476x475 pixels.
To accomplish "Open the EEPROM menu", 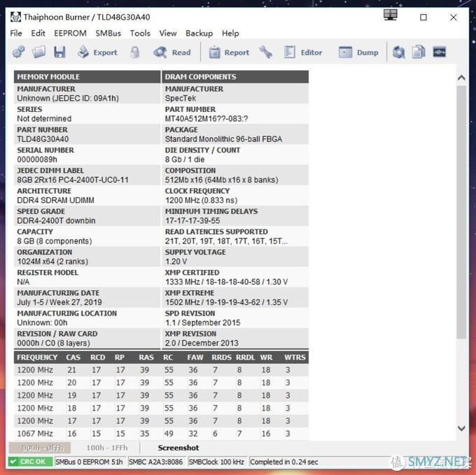I will coord(70,33).
